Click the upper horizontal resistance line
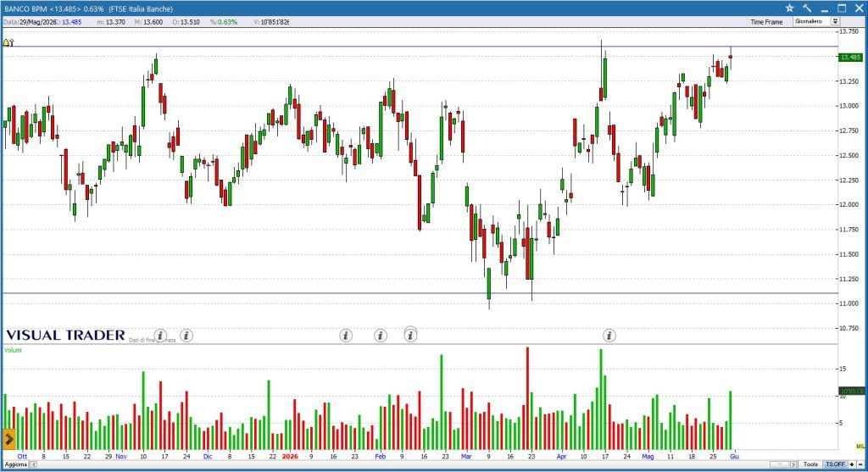The image size is (868, 472). [x=420, y=47]
